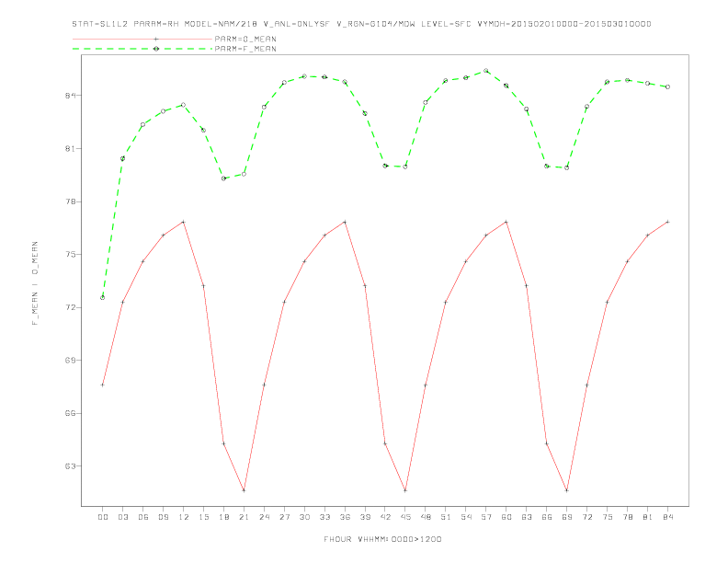The image size is (728, 563).
Task: Click y-axis tick label 75
Action: click(x=70, y=255)
